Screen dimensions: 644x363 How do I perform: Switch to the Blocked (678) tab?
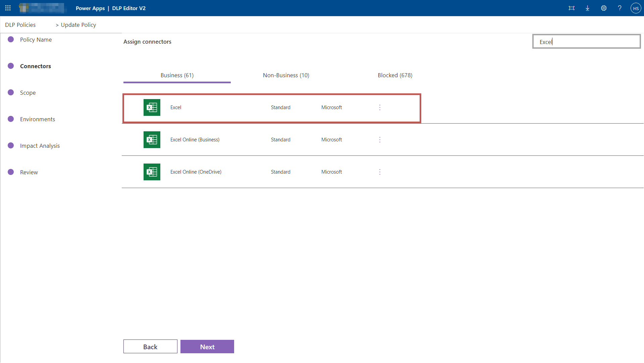[x=395, y=75]
